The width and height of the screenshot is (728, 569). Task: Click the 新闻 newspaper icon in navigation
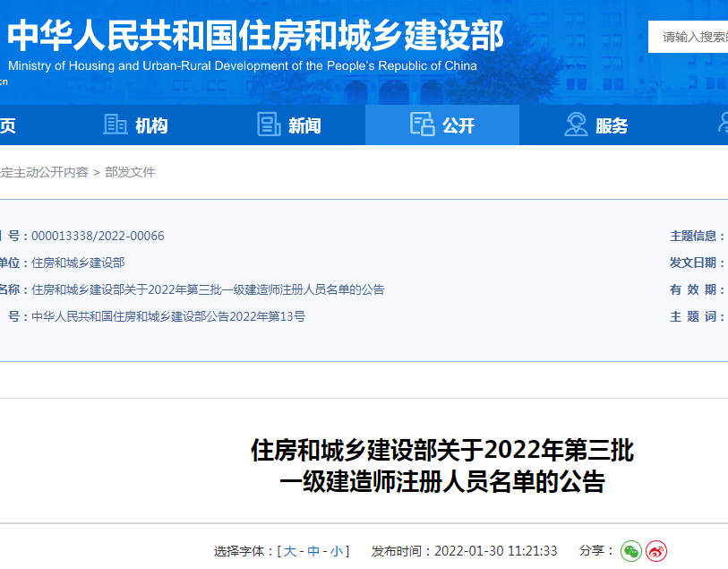tap(268, 125)
